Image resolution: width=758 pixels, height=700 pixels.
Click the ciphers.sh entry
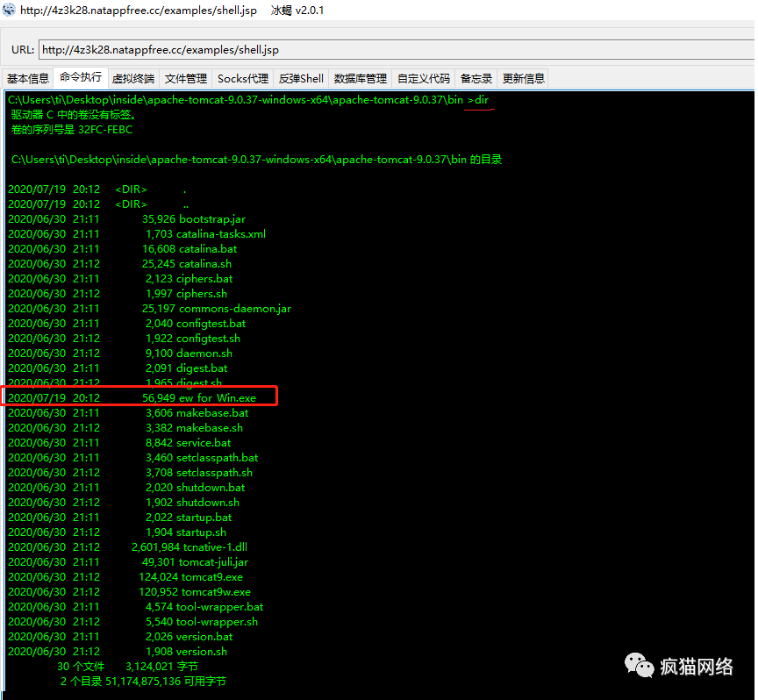tap(118, 294)
